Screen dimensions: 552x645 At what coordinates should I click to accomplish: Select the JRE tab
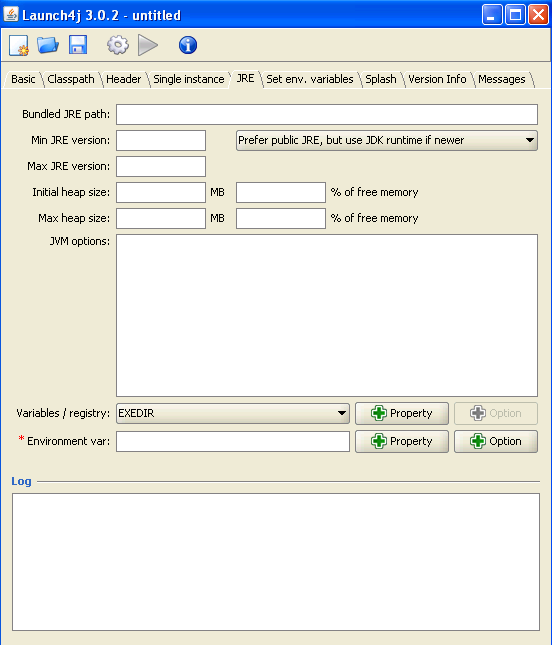pyautogui.click(x=246, y=78)
